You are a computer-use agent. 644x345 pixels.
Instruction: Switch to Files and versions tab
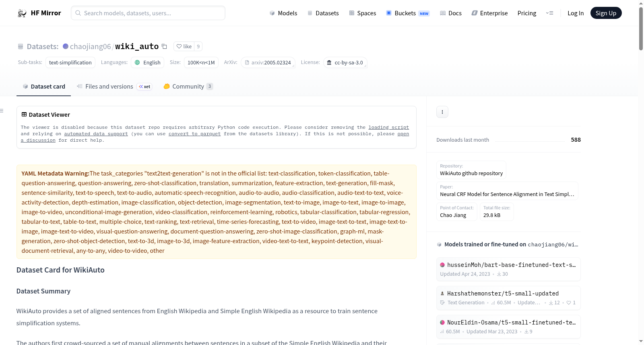pos(114,87)
